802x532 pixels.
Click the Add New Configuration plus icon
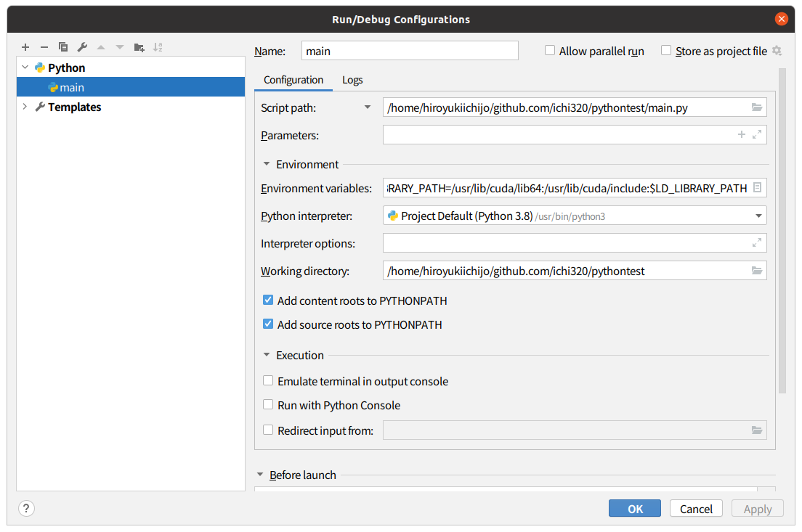pyautogui.click(x=25, y=47)
